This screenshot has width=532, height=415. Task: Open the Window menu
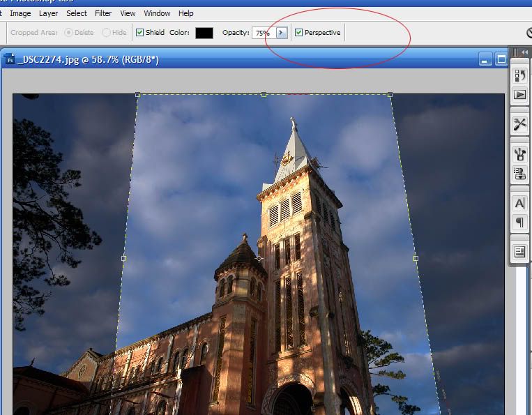(157, 13)
